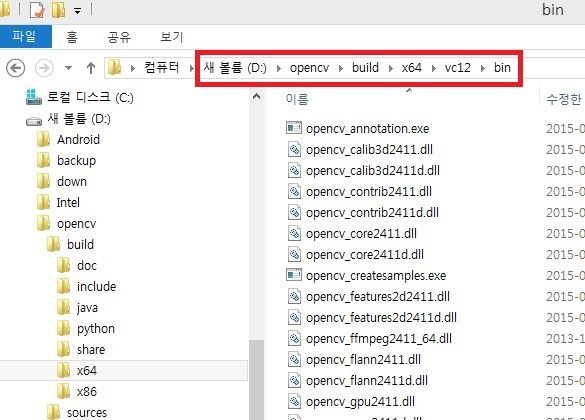The image size is (585, 420).
Task: Click bin in the address breadcrumb
Action: tap(502, 68)
